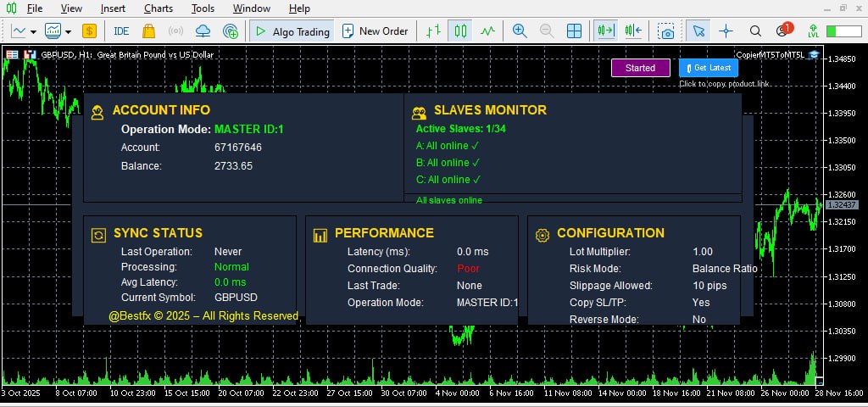Click the yellow dollar sign icon
This screenshot has height=407, width=868.
[x=89, y=31]
